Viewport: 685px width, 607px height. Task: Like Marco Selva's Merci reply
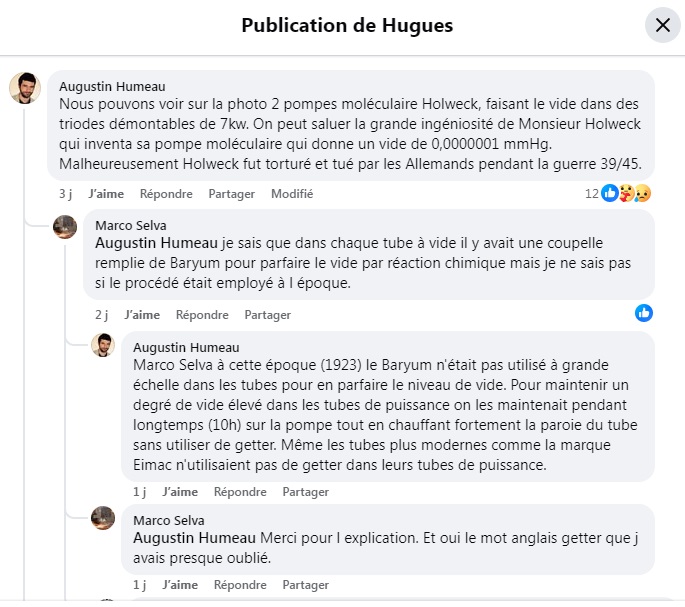tap(180, 585)
